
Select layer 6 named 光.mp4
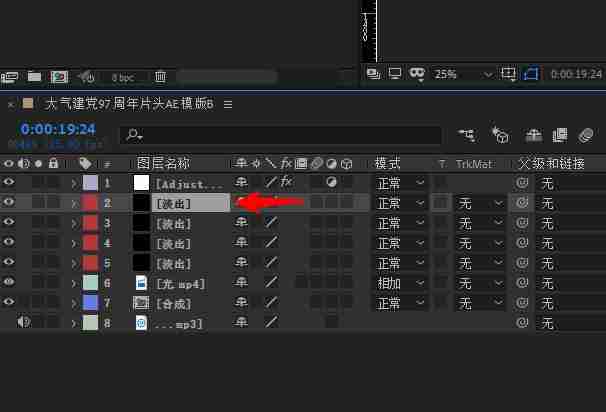(x=181, y=284)
